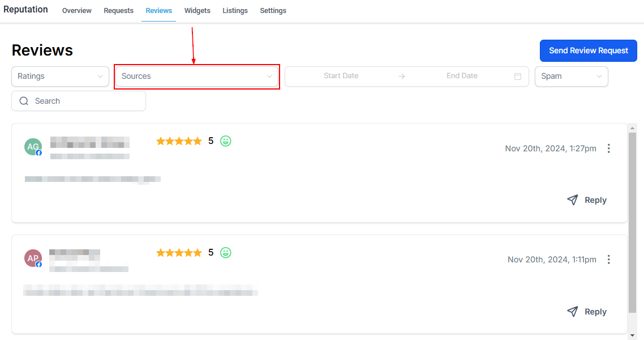Open the Widgets tab
Image resolution: width=644 pixels, height=340 pixels.
coord(197,11)
